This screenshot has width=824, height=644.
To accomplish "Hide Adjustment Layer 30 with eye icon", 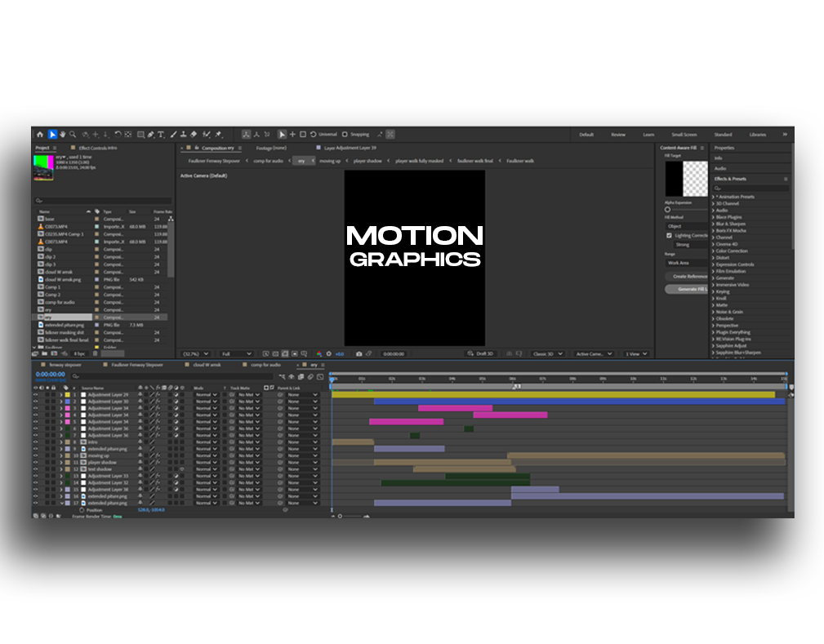I will point(36,402).
